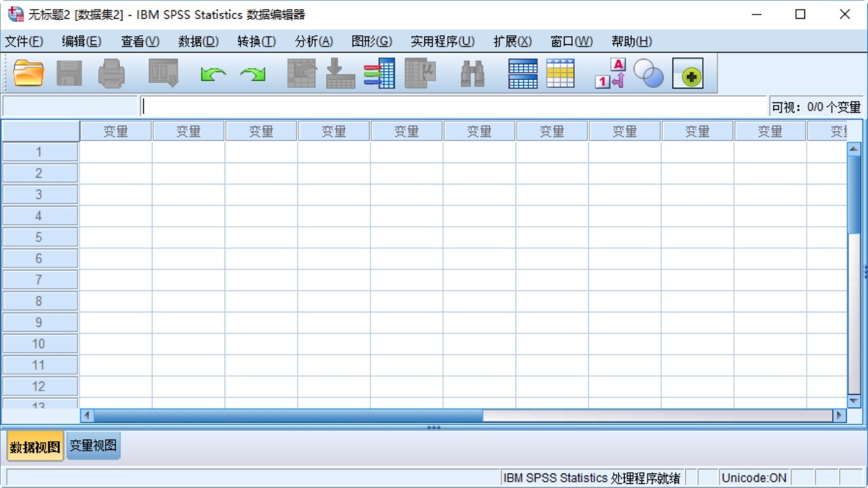Select the Go to variable icon
The width and height of the screenshot is (868, 488).
click(x=340, y=73)
